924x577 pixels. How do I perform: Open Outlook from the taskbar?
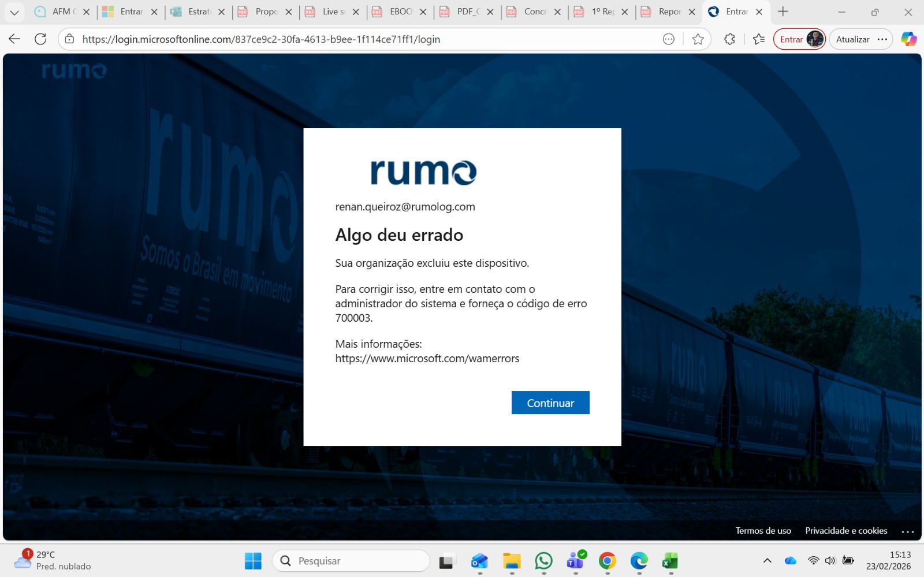(x=479, y=561)
